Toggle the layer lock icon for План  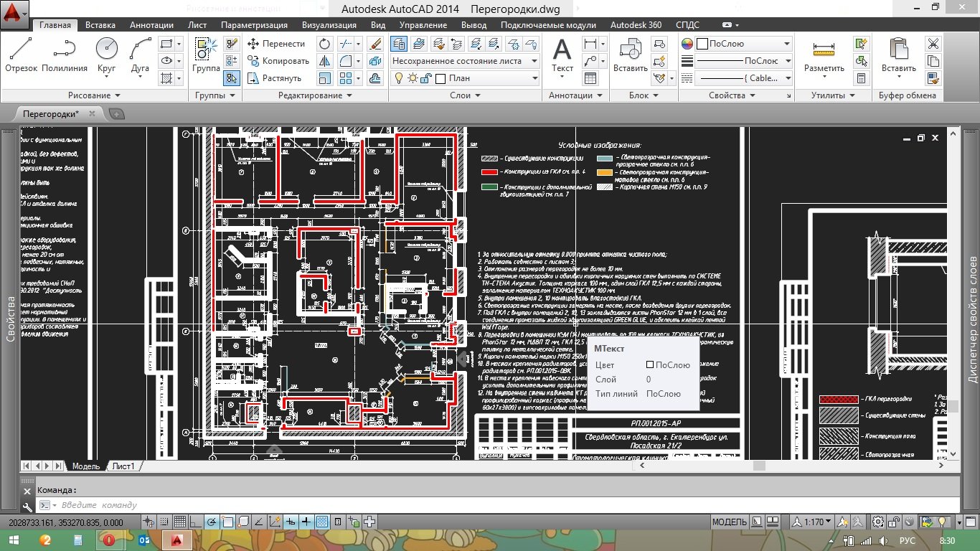coord(426,78)
